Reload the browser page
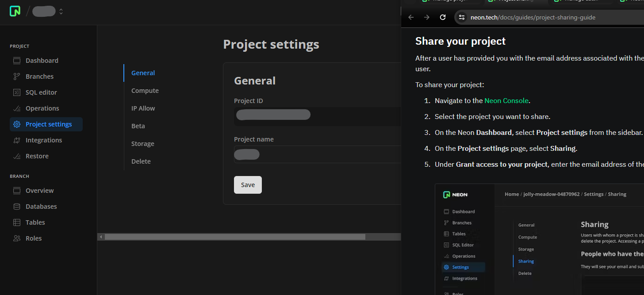 pyautogui.click(x=443, y=17)
